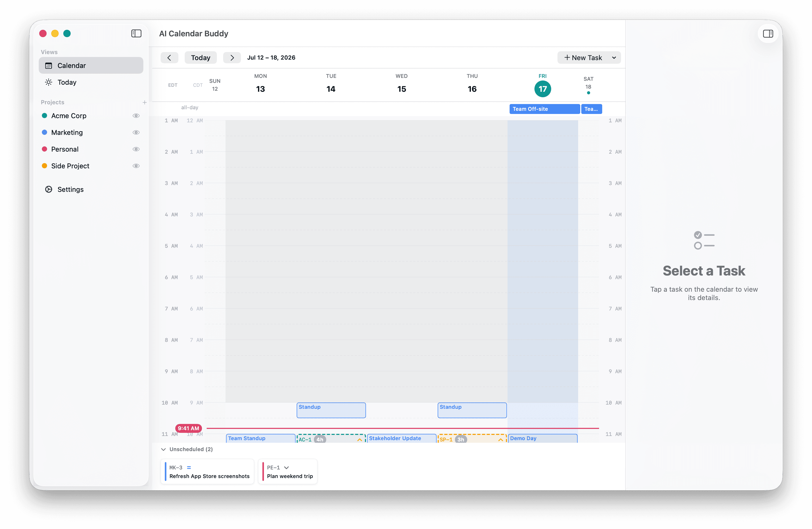Viewport: 812px width, 529px height.
Task: Toggle visibility of Personal project
Action: pos(136,149)
